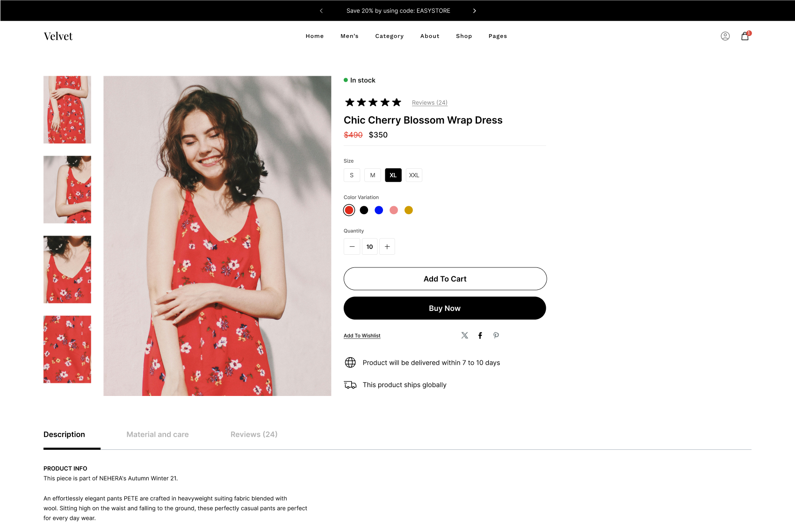Show next promo banner message

point(474,11)
